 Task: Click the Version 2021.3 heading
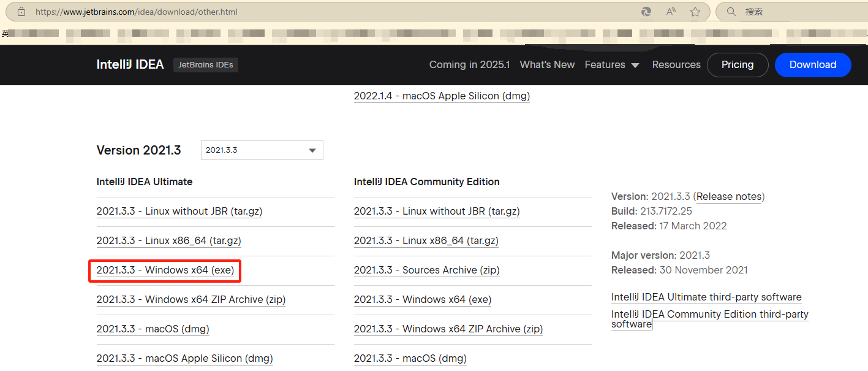point(138,150)
